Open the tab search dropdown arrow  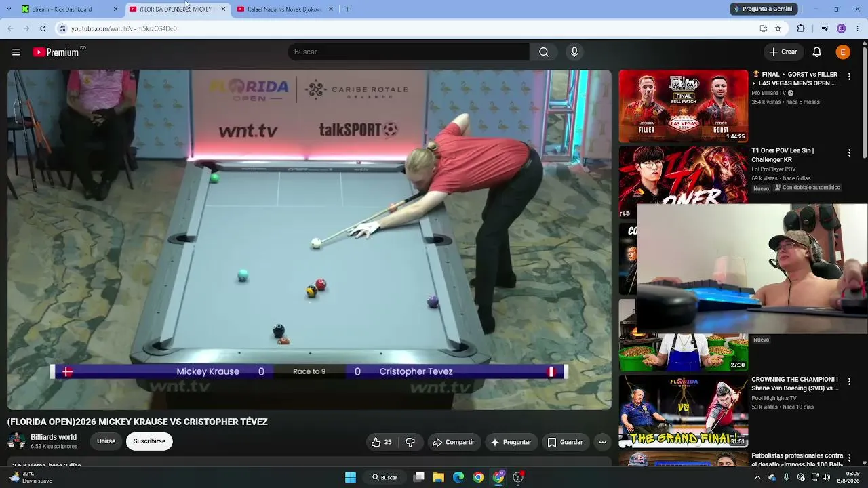(x=9, y=9)
